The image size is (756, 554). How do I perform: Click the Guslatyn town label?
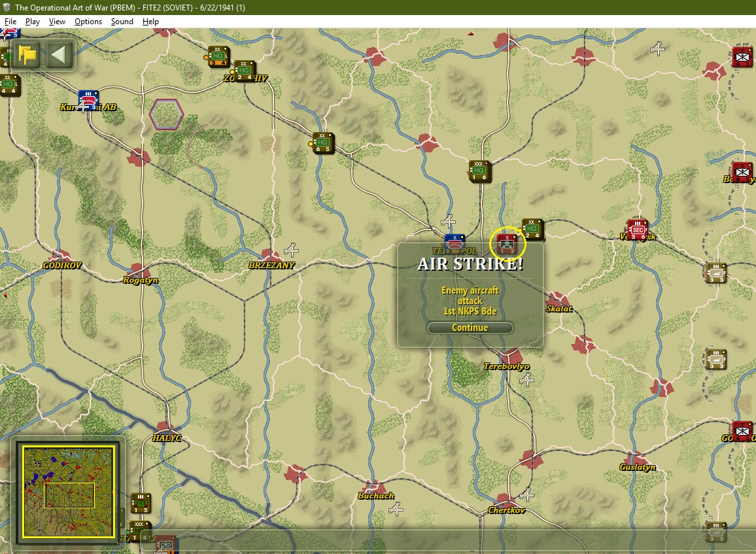tap(638, 467)
